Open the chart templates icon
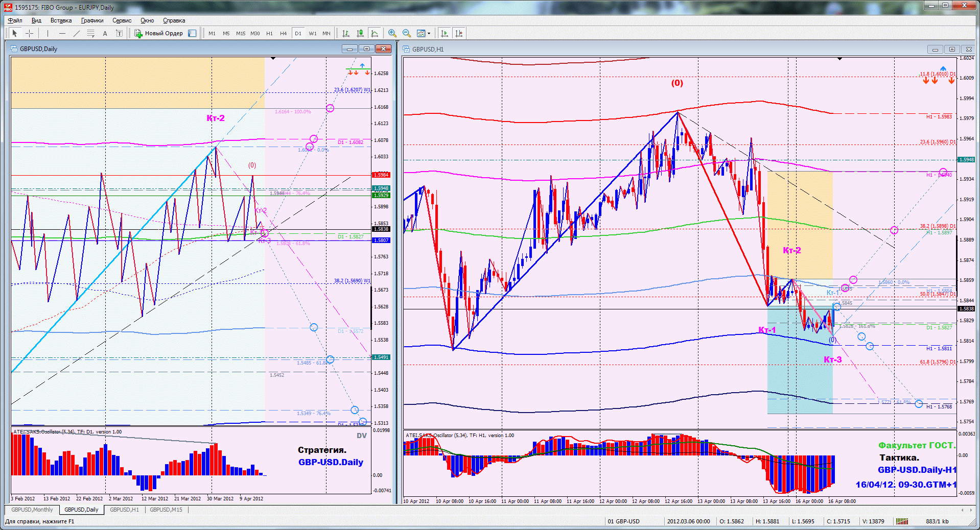The height and width of the screenshot is (530, 980). (x=421, y=33)
